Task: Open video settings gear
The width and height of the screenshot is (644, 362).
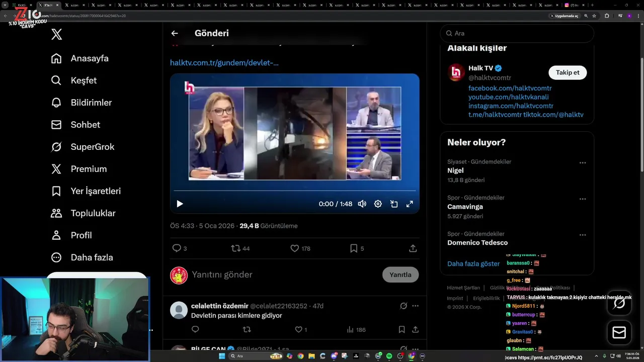Action: pos(378,204)
